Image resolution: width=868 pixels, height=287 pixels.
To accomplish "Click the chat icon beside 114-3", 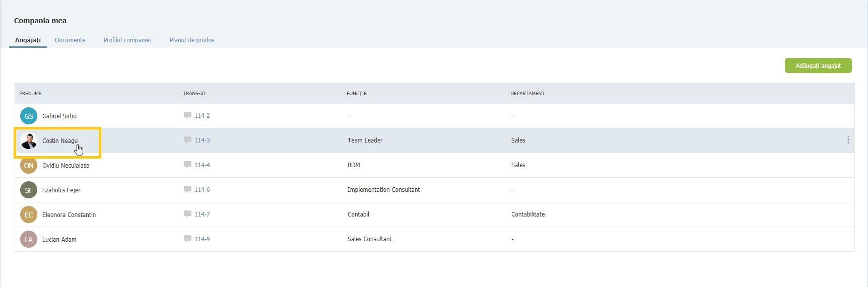I will coord(187,140).
